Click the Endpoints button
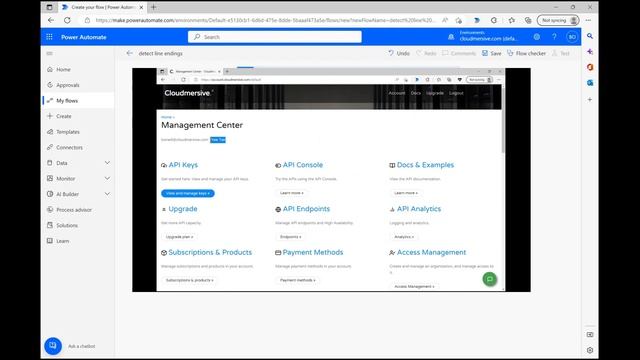This screenshot has height=360, width=640. [290, 237]
